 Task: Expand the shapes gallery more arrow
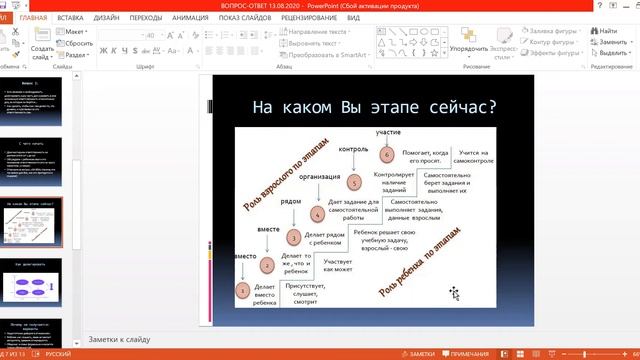click(444, 53)
